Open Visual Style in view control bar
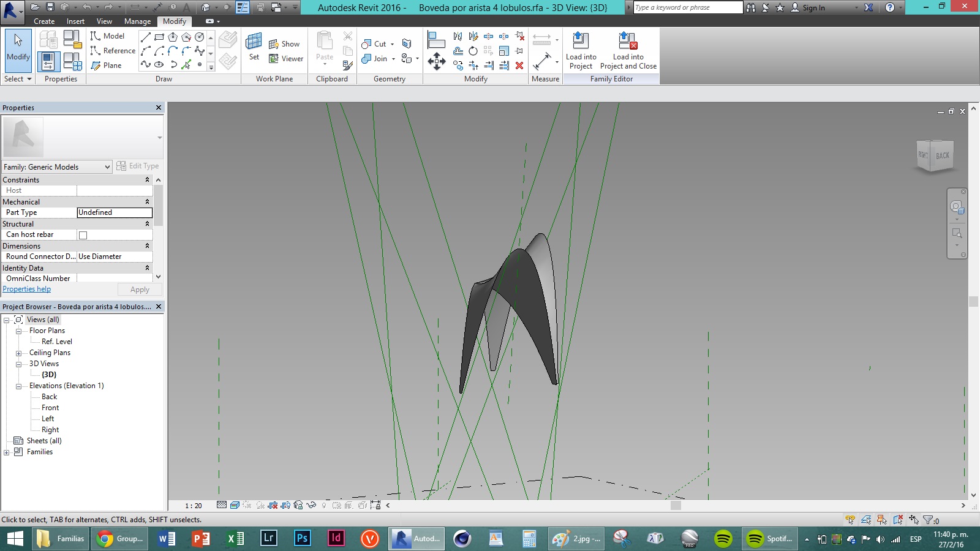The height and width of the screenshot is (551, 980). [235, 505]
